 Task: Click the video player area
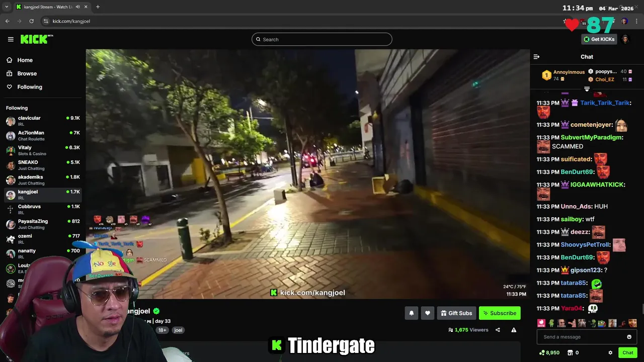(x=307, y=174)
